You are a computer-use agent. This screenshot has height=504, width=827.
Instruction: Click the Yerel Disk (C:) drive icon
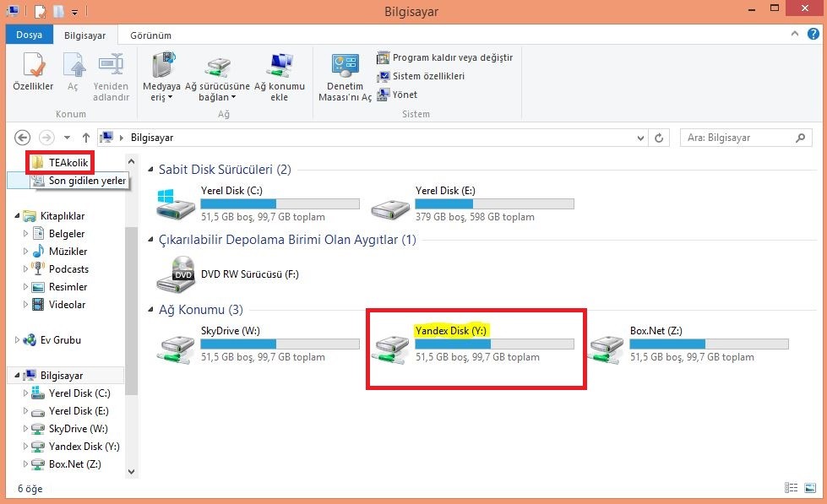pos(177,204)
